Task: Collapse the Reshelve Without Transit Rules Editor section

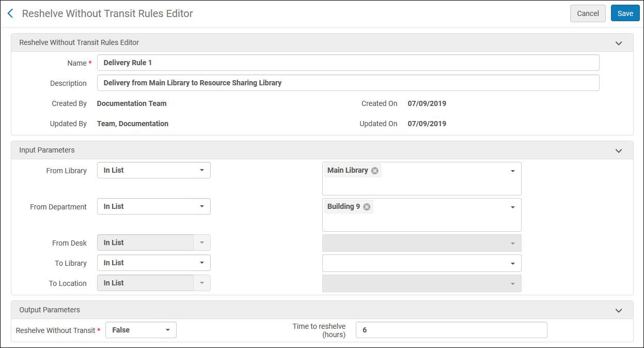Action: 618,43
